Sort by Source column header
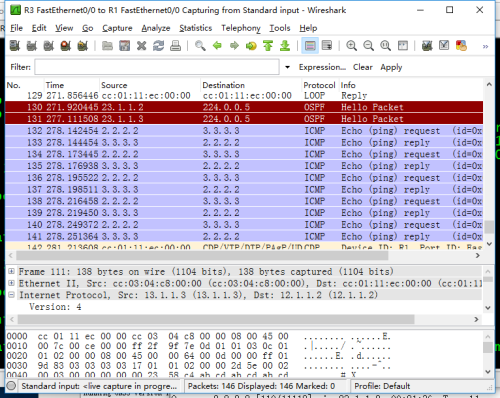The image size is (500, 398). (x=150, y=85)
